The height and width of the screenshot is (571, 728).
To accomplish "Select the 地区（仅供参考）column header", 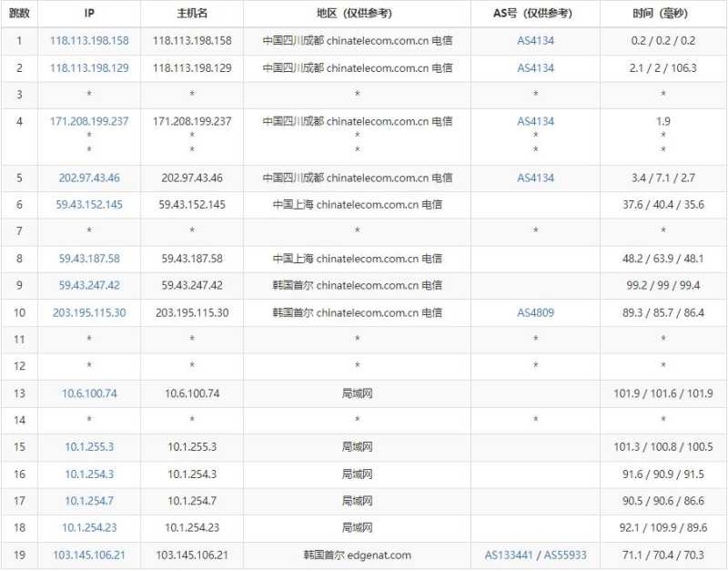I will pos(357,14).
